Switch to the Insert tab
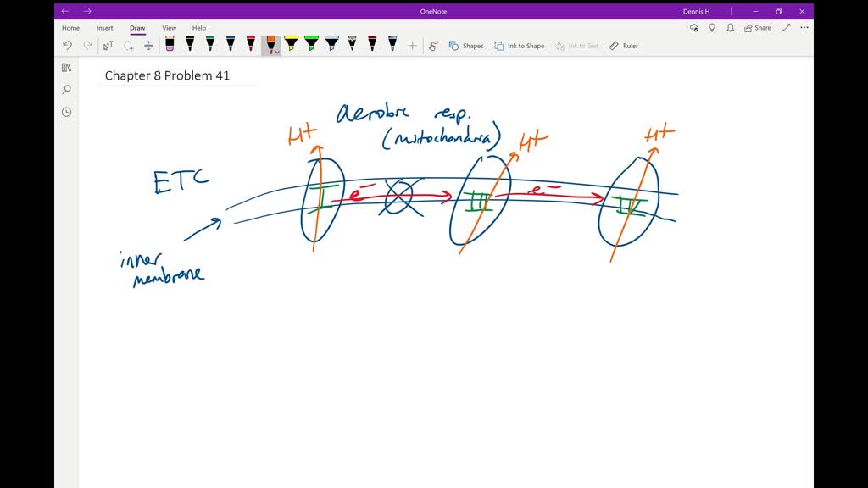Screen dimensions: 868x488 click(104, 28)
